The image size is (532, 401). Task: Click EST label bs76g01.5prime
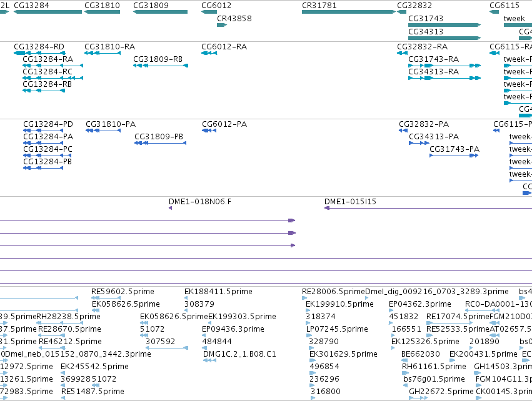click(434, 379)
